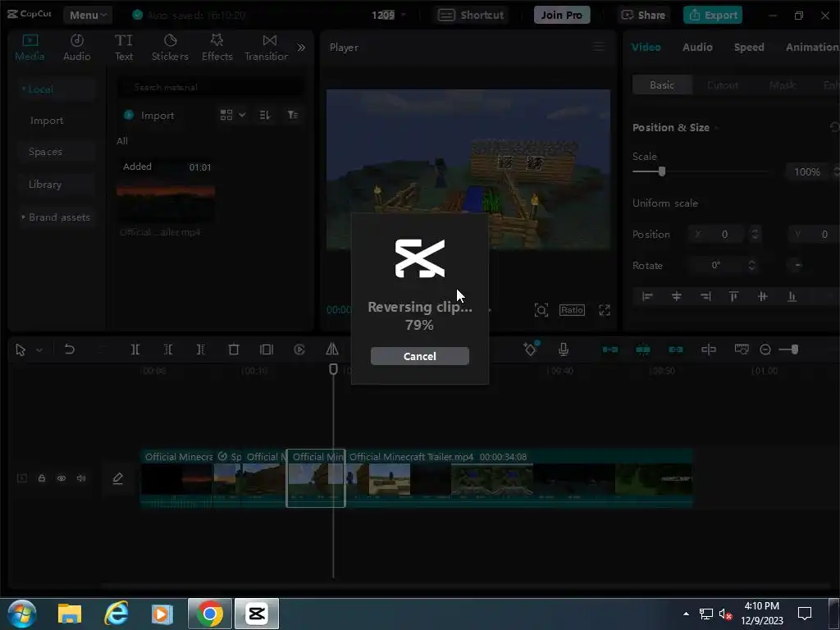Delete right of playhead tool
840x630 pixels.
click(x=200, y=349)
